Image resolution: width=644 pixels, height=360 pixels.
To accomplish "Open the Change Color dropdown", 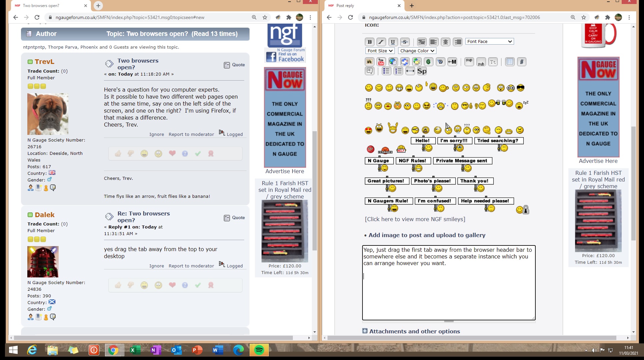I will pos(417,51).
